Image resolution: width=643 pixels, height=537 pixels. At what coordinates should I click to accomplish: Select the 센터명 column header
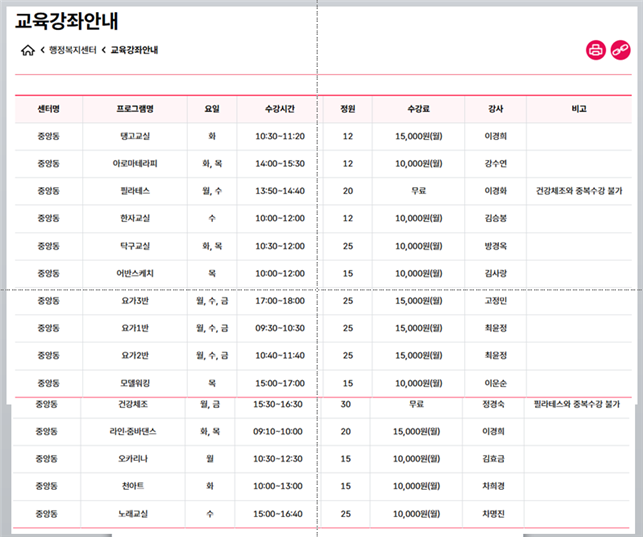[x=48, y=108]
